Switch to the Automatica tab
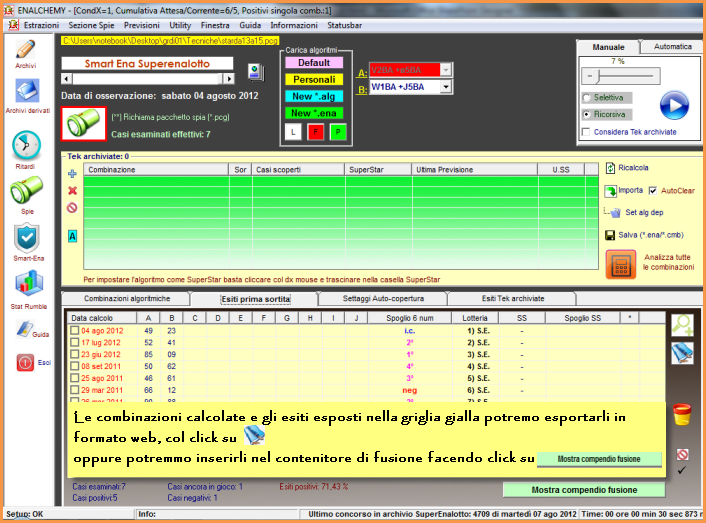This screenshot has width=706, height=523. (673, 46)
